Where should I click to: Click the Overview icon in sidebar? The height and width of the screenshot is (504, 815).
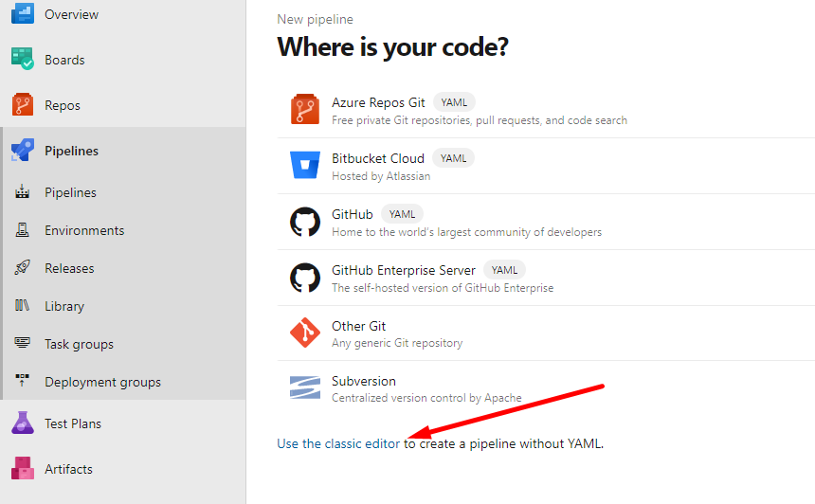click(23, 14)
